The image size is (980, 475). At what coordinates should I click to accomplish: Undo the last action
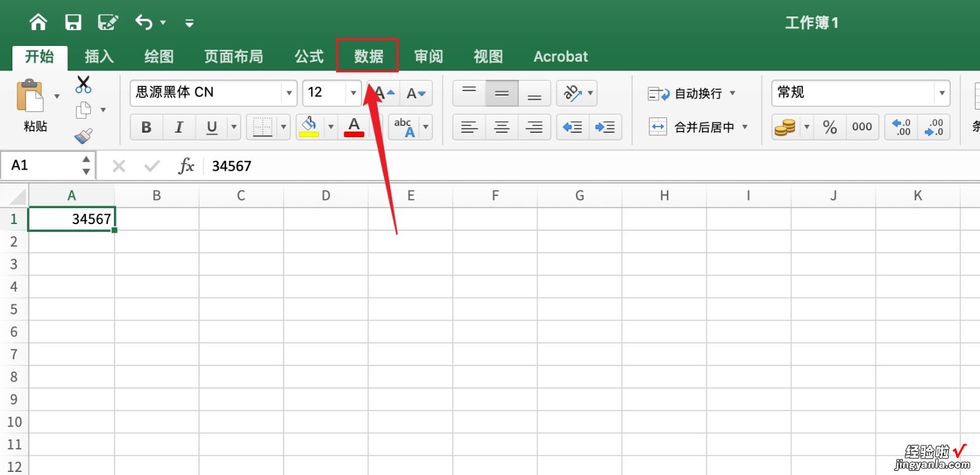click(x=144, y=23)
